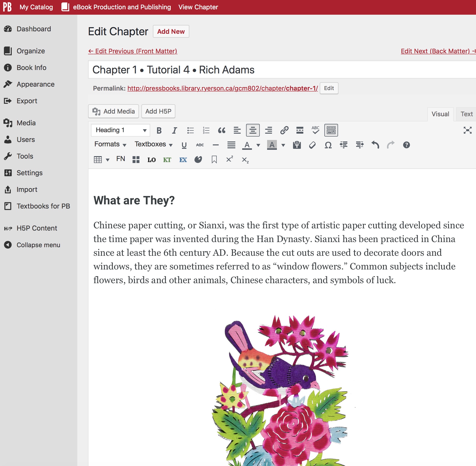This screenshot has width=476, height=466.
Task: Switch to the Text editor tab
Action: point(466,114)
